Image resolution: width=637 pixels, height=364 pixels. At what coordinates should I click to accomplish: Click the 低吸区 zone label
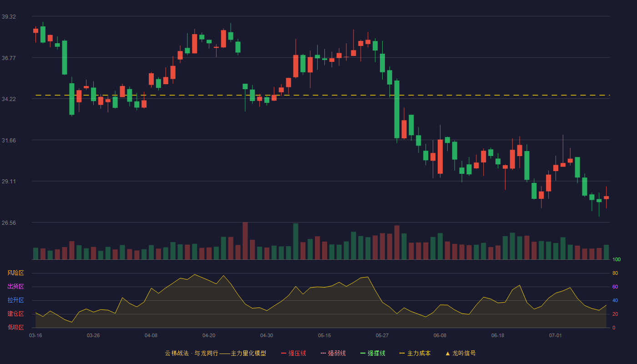pos(15,327)
